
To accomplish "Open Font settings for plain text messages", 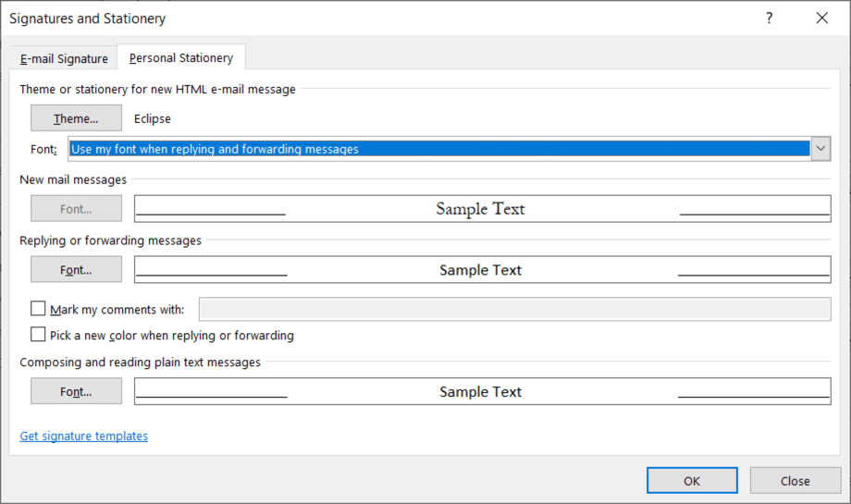I will (x=76, y=392).
